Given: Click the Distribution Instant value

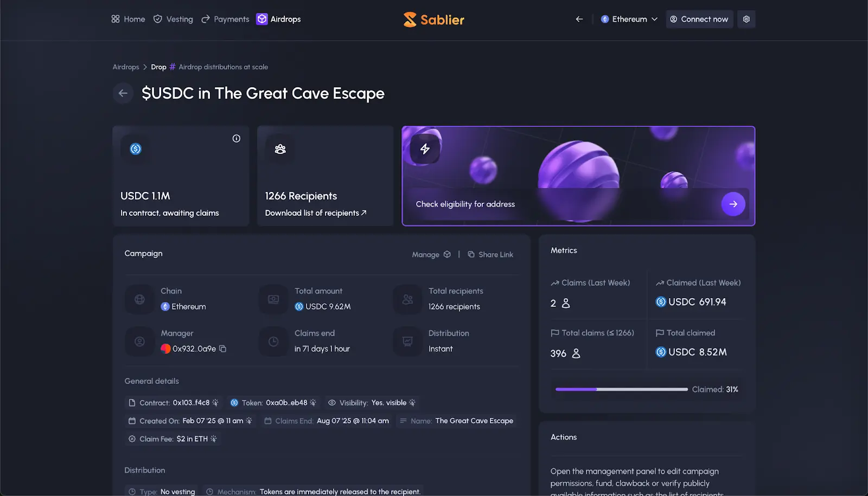Looking at the screenshot, I should pos(441,349).
